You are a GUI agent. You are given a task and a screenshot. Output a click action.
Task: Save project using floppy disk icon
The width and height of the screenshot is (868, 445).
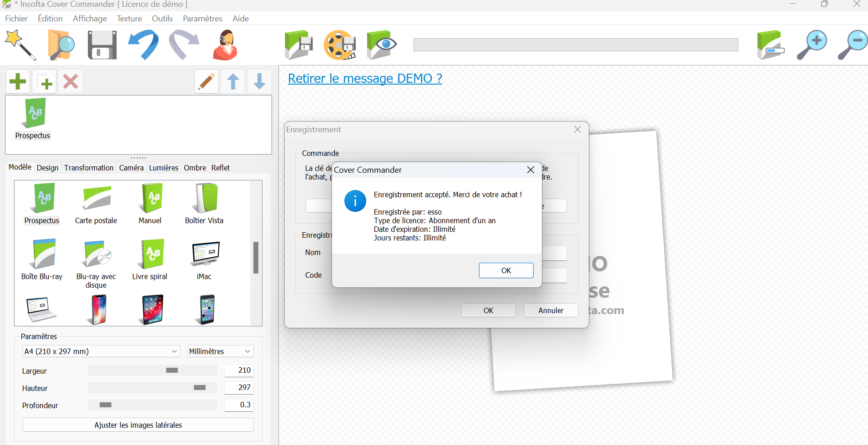[102, 45]
